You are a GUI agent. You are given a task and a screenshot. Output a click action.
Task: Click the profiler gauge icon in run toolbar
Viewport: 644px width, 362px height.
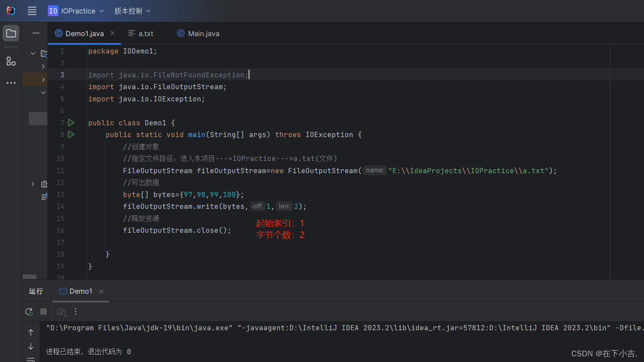click(x=61, y=312)
